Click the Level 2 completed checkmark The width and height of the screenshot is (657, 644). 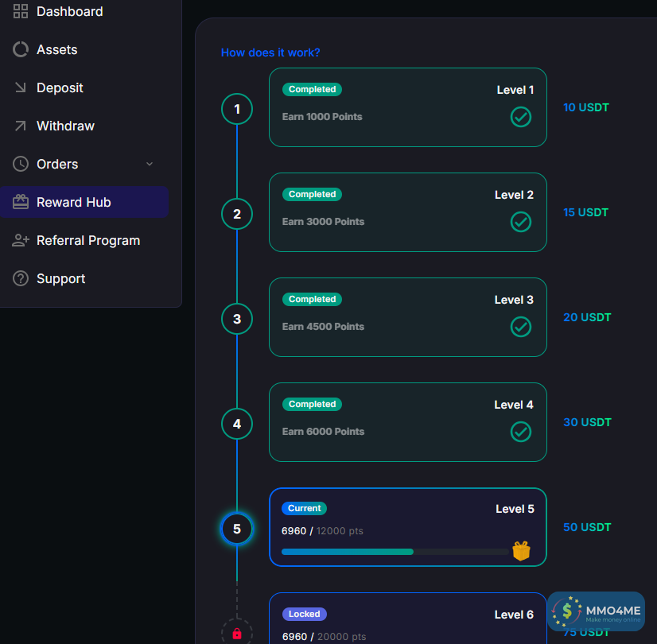click(521, 222)
